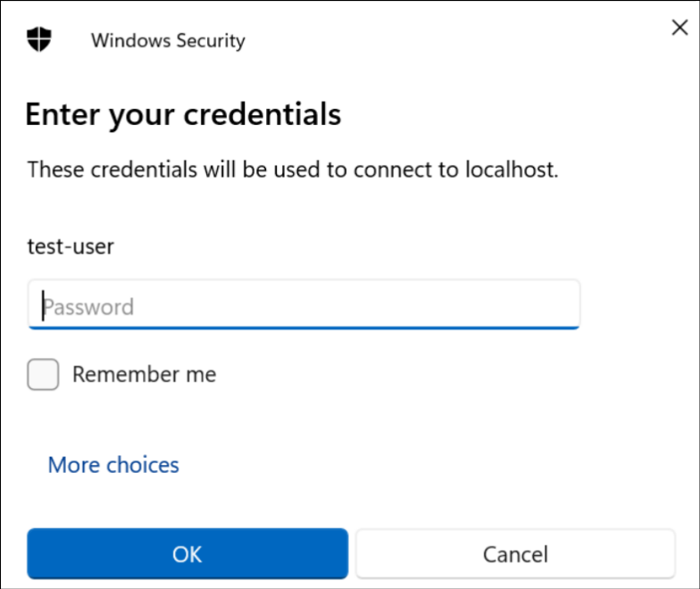Click the test-user username label
The width and height of the screenshot is (700, 589).
[71, 246]
